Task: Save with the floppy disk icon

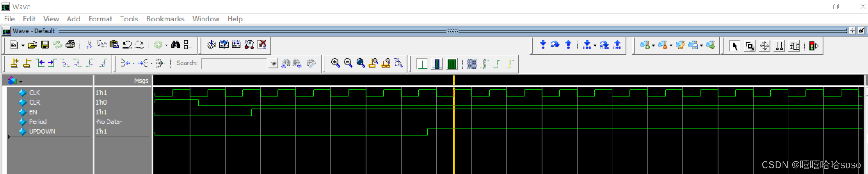Action: (x=45, y=45)
